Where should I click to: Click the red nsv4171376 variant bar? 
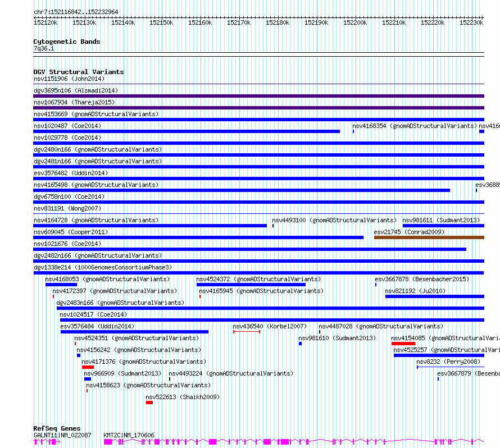pyautogui.click(x=88, y=367)
